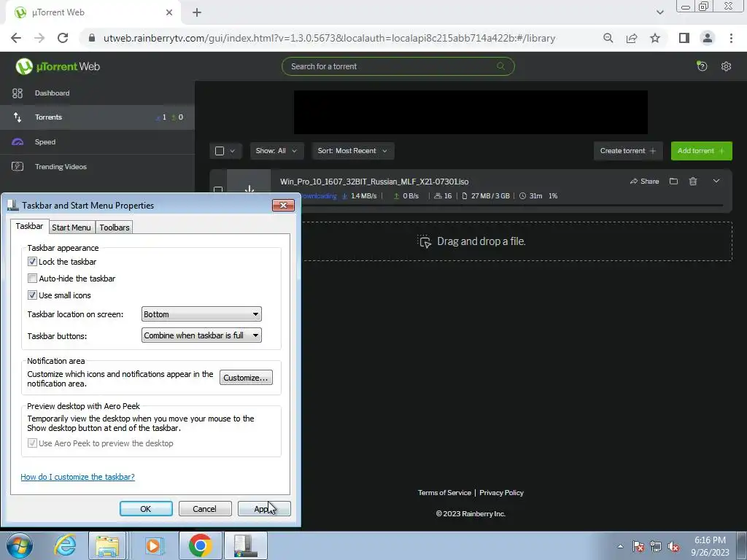Screen dimensions: 747x560
Task: Click the Taskbar Properties taskbar button
Action: [x=246, y=545]
